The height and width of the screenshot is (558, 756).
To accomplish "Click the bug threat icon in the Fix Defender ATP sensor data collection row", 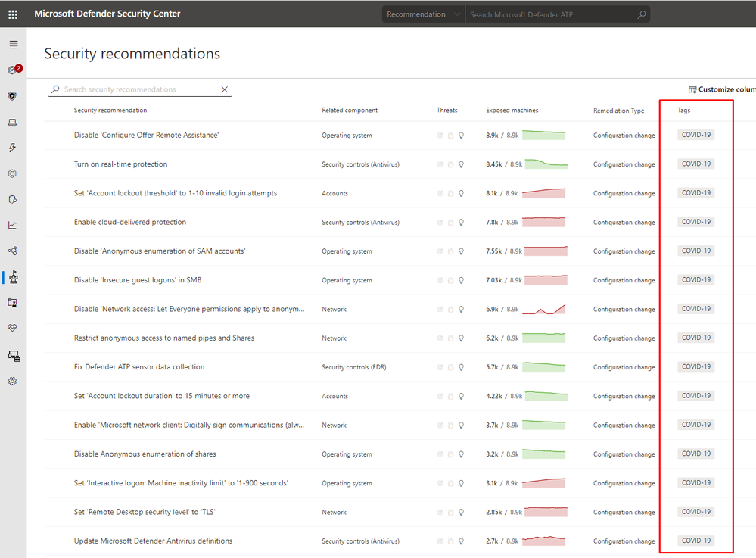I will (451, 367).
